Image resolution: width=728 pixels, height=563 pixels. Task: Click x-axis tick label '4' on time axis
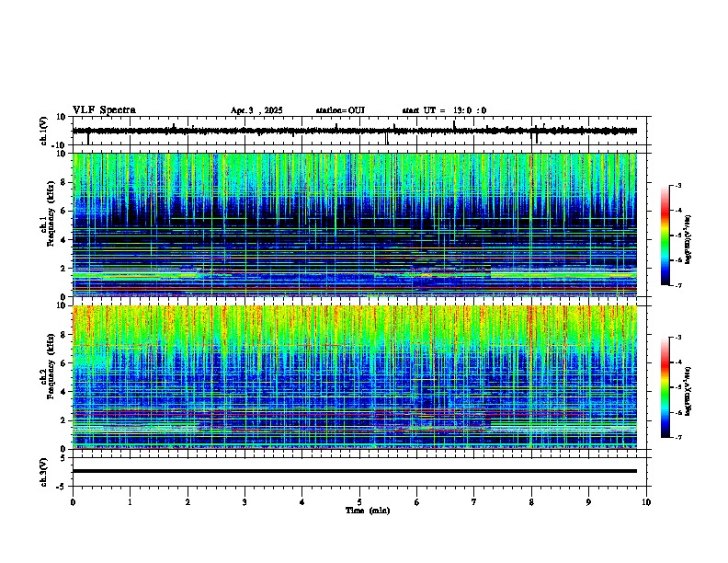tap(302, 502)
